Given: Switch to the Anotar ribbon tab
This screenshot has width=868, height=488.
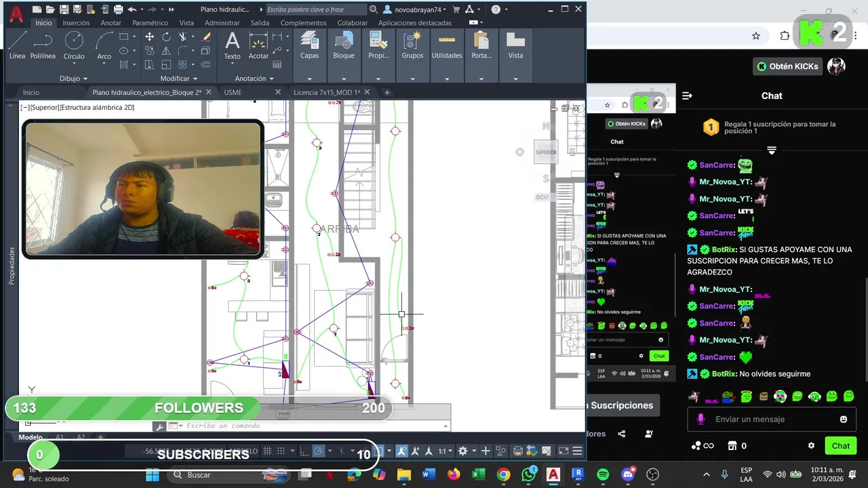Looking at the screenshot, I should (111, 23).
